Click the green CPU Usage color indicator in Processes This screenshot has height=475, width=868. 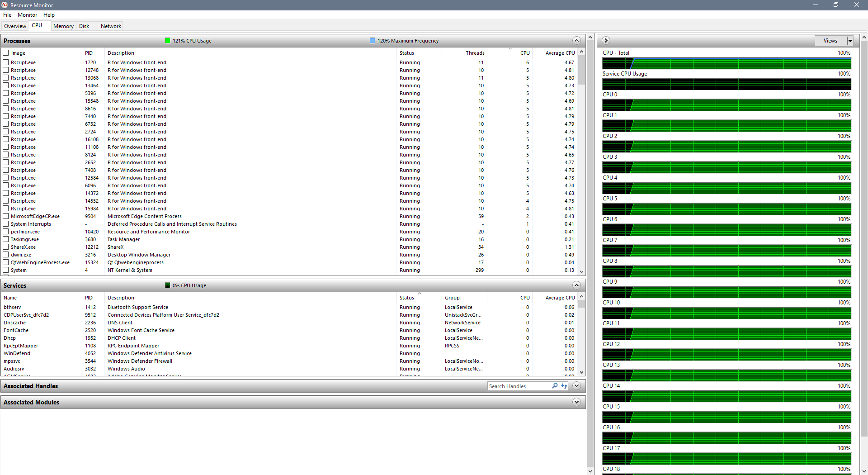[168, 41]
